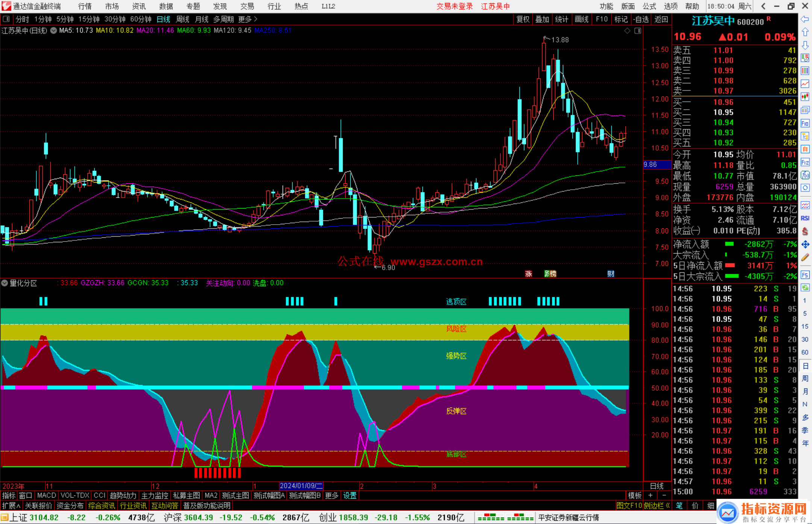This screenshot has height=524, width=812.
Task: Switch to 月线 monthly period
Action: (x=202, y=19)
